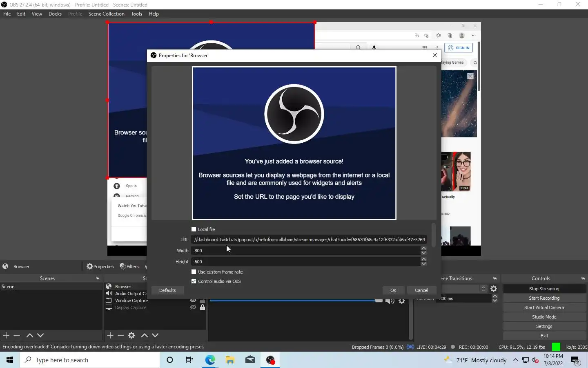Open the Windows notification center
Image resolution: width=588 pixels, height=368 pixels.
pos(576,360)
